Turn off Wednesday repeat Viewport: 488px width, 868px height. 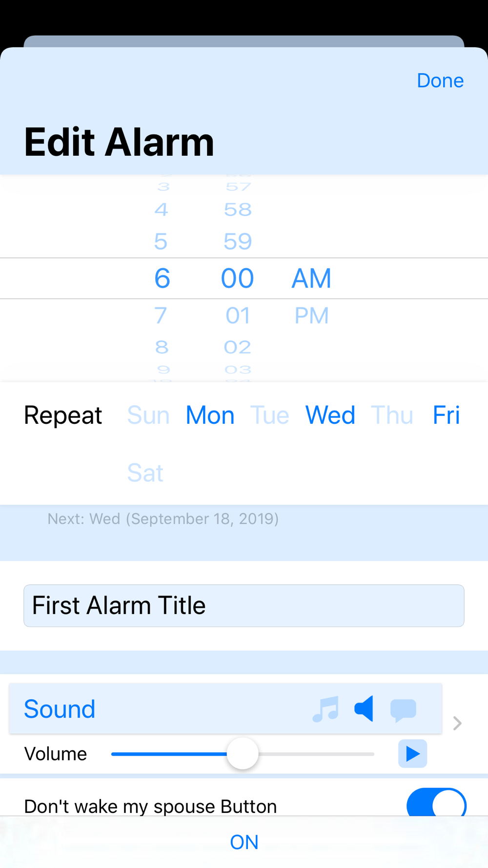coord(330,415)
